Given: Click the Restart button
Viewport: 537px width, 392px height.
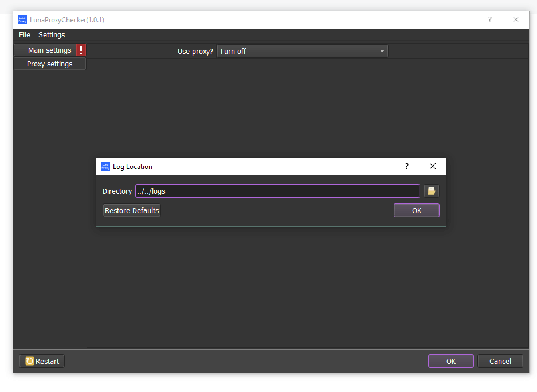Looking at the screenshot, I should 41,361.
